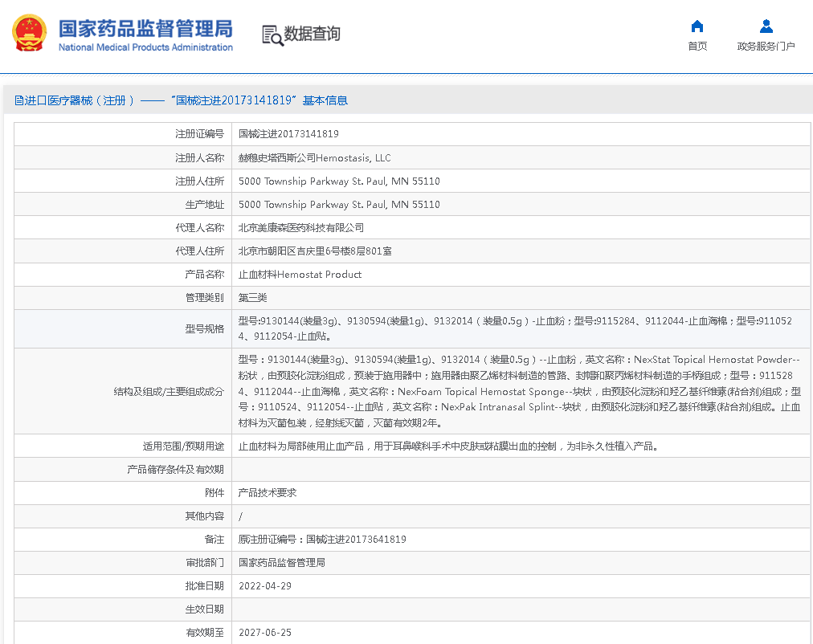Open the 政务服务门户 text link

(x=766, y=47)
